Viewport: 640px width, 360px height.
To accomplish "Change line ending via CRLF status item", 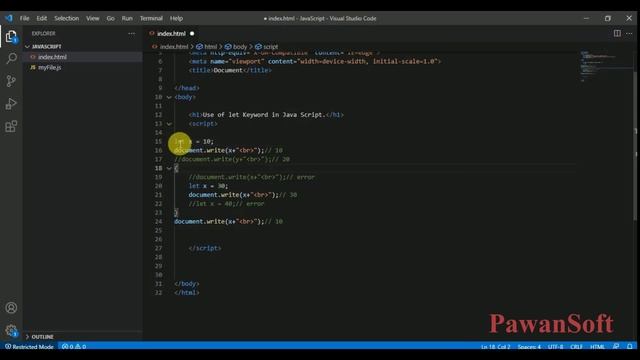I will (576, 347).
